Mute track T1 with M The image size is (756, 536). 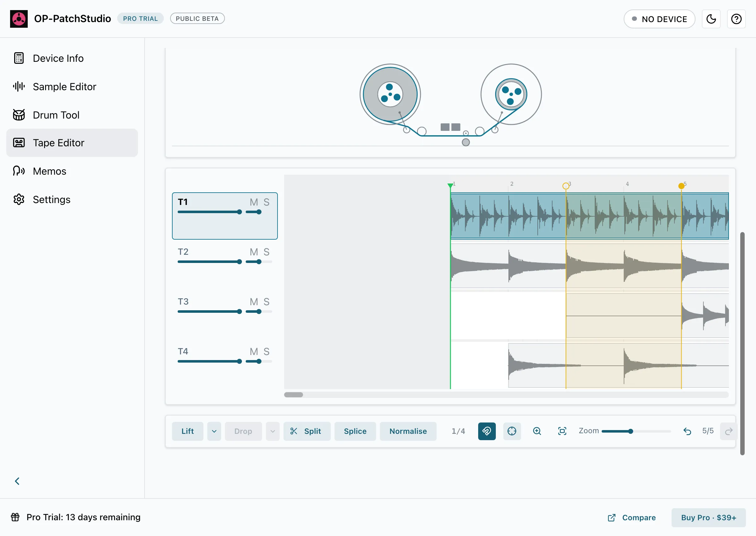[x=254, y=202]
